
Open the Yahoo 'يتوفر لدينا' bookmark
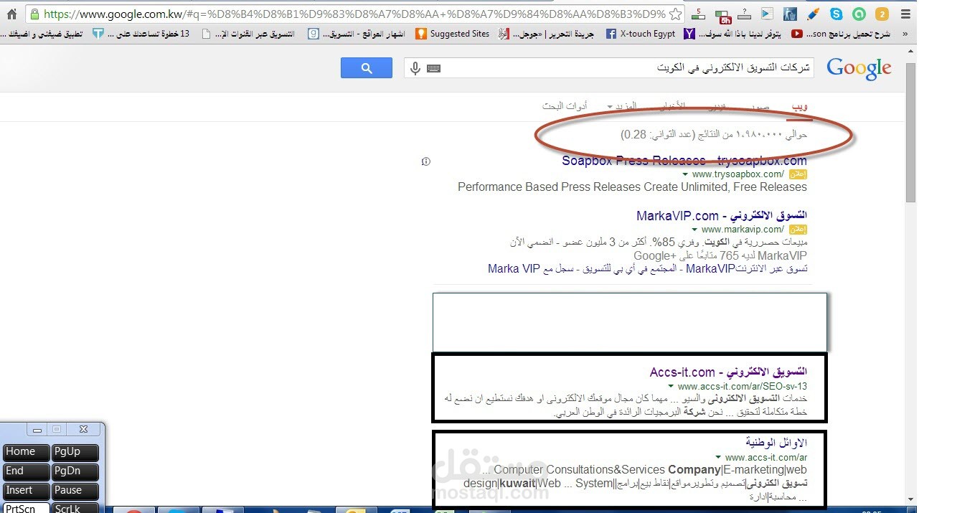[x=732, y=34]
